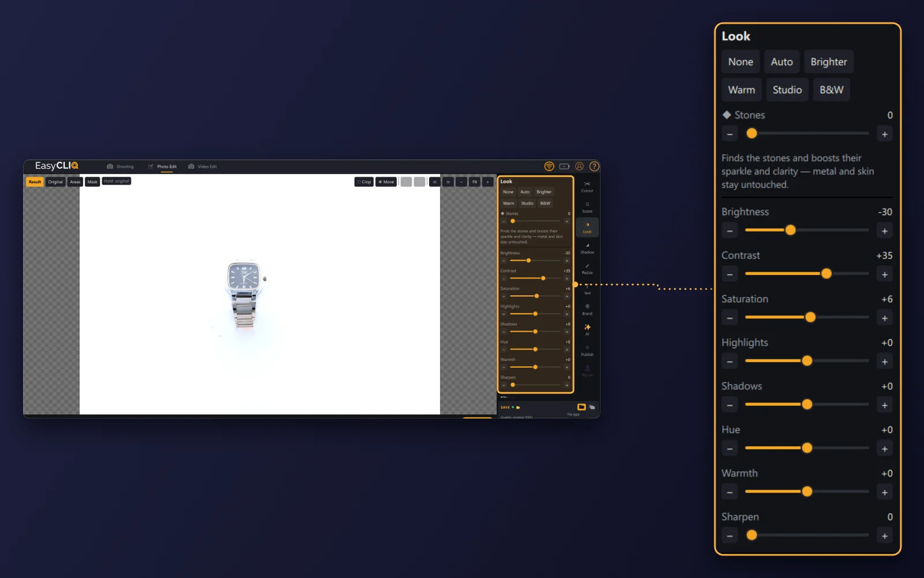Click the watch photo on the canvas
The image size is (924, 578).
[245, 294]
